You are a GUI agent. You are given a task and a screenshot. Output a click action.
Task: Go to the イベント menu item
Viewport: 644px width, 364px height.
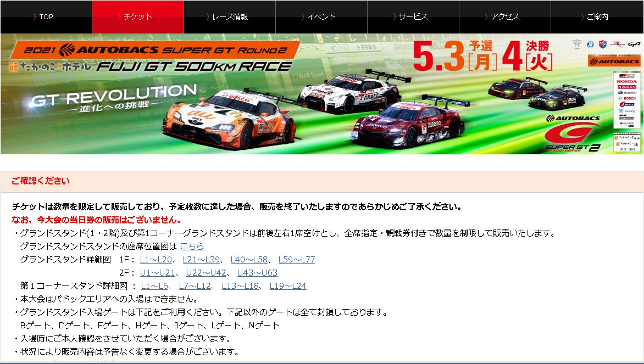pyautogui.click(x=321, y=17)
